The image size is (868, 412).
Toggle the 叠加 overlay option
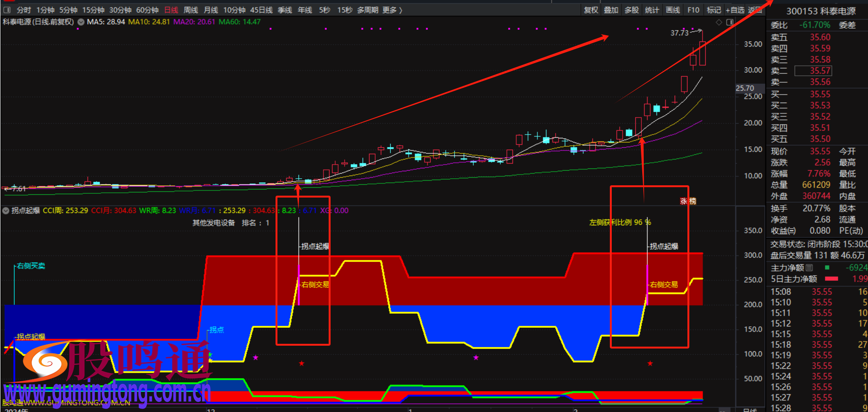pyautogui.click(x=611, y=10)
